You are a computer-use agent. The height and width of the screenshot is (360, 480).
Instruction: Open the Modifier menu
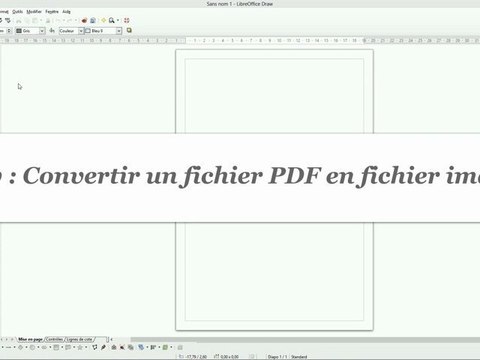click(x=34, y=12)
